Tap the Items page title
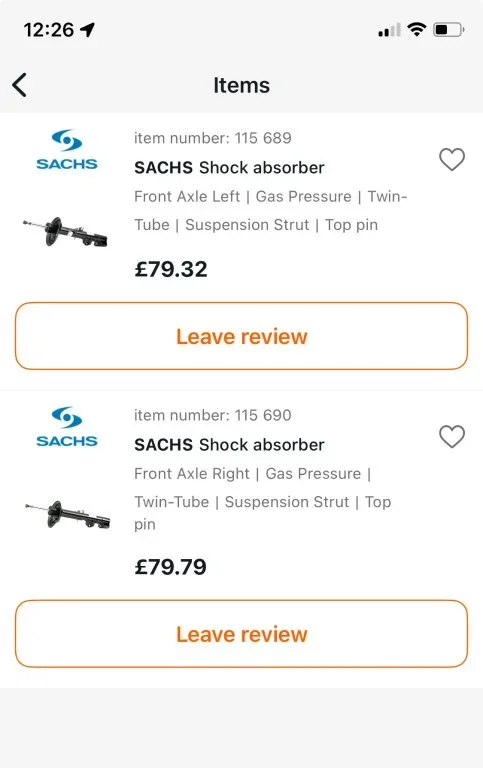This screenshot has height=768, width=483. tap(242, 85)
